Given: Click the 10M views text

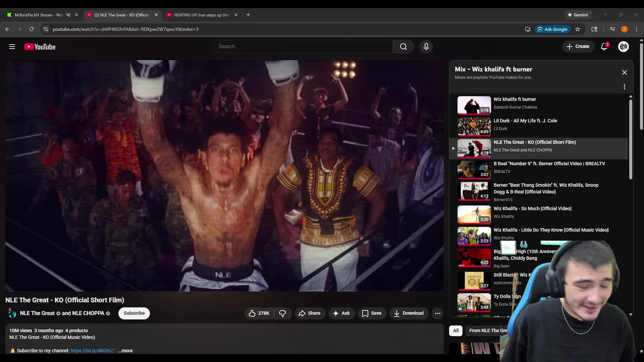Looking at the screenshot, I should coord(21,331).
